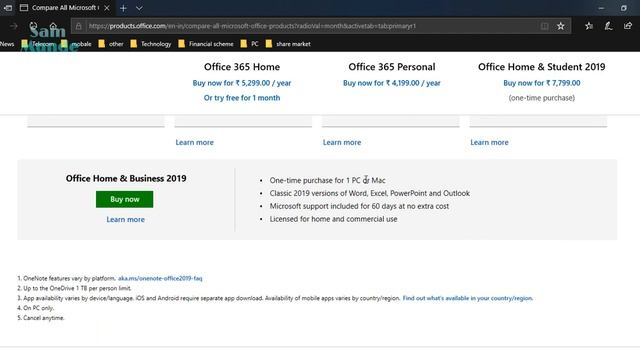Open the Telecom favorites folder
This screenshot has width=640, height=360.
[x=38, y=44]
